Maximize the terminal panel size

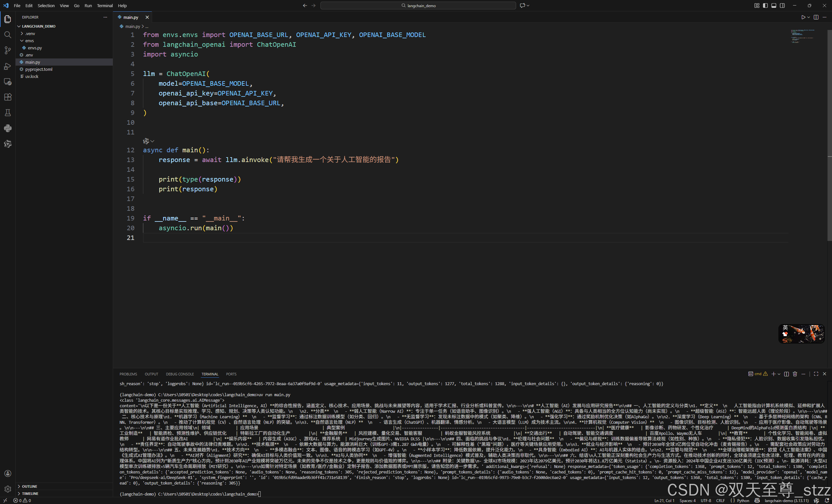click(816, 374)
